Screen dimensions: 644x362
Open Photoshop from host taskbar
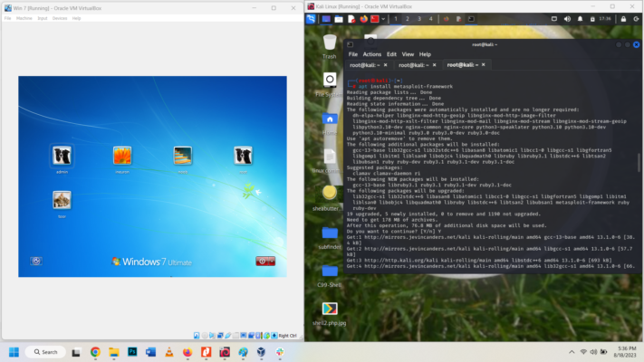pos(132,352)
